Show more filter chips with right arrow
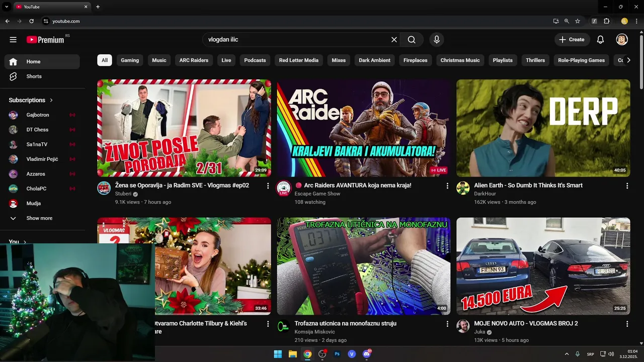Image resolution: width=644 pixels, height=362 pixels. 628,60
